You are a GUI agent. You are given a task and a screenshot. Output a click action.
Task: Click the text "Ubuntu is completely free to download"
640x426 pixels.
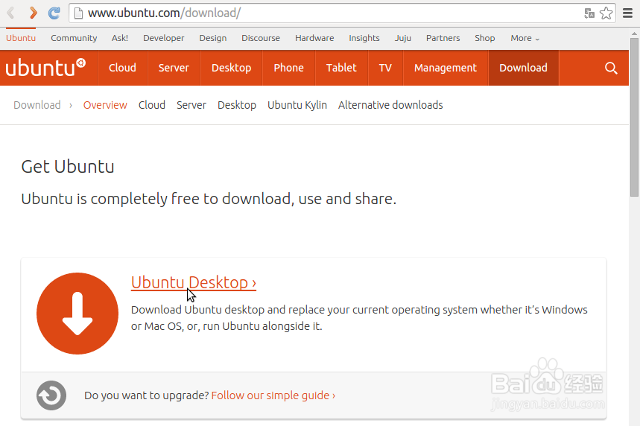click(x=156, y=199)
